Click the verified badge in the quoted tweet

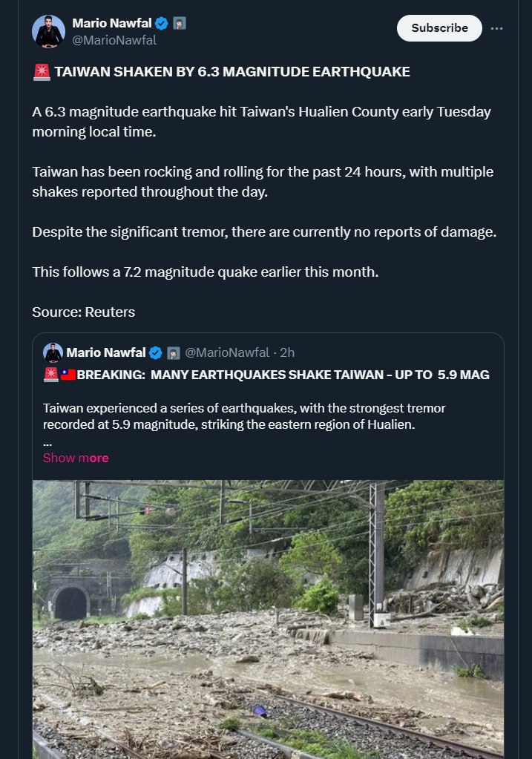156,352
